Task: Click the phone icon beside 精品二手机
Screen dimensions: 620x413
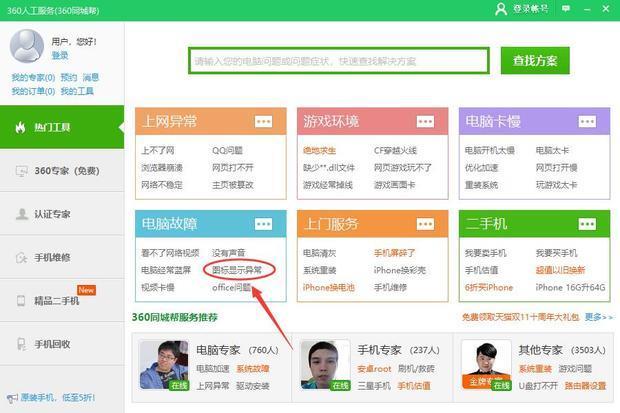Action: point(19,300)
